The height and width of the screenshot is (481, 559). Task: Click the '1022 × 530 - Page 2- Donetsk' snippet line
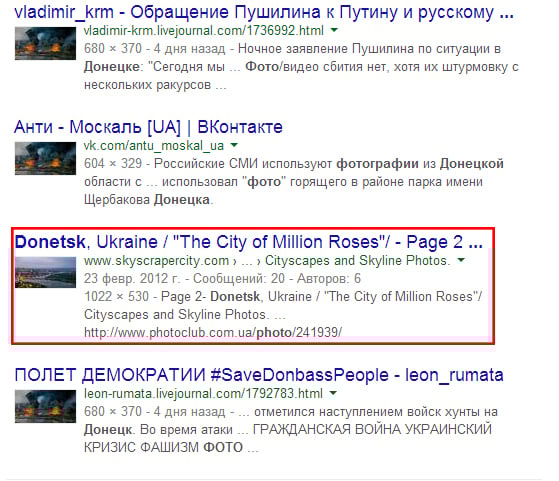point(283,297)
